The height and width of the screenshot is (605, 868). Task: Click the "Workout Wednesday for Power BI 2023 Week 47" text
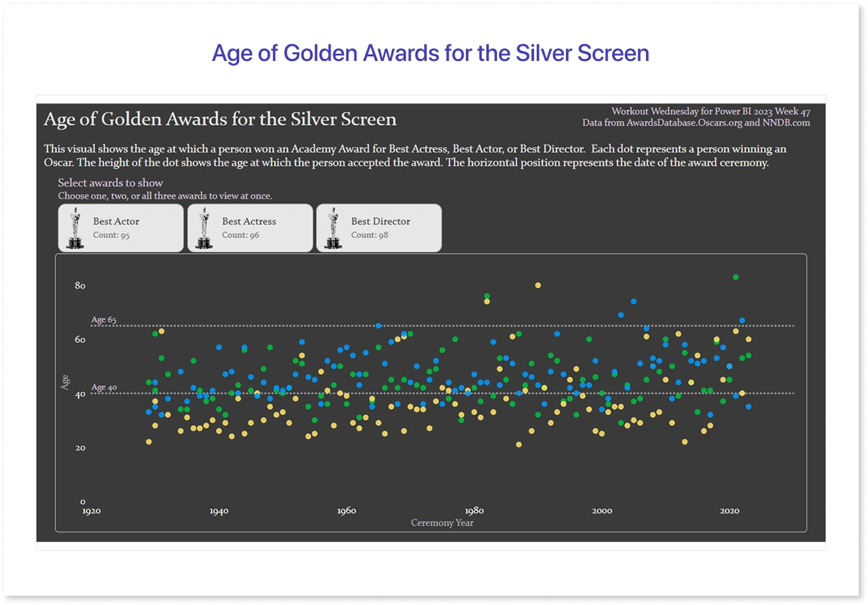click(x=710, y=111)
